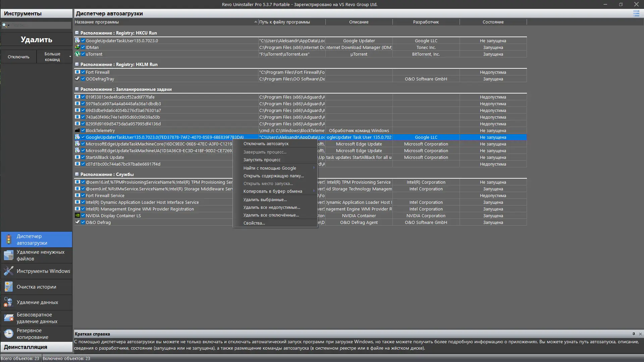The width and height of the screenshot is (644, 362).
Task: Open Backup Manager clock icon
Action: click(x=9, y=334)
